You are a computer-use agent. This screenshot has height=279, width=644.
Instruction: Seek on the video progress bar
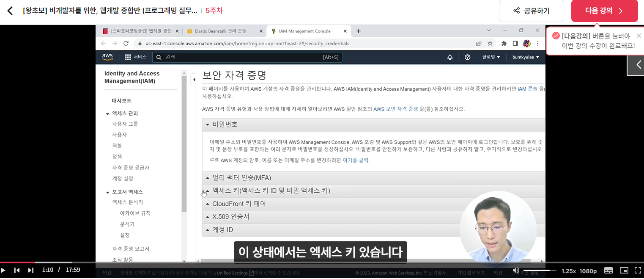tap(322, 262)
